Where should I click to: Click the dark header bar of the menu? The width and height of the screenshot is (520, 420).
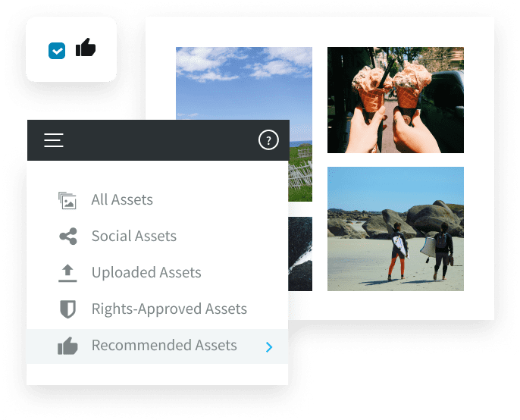pos(158,140)
